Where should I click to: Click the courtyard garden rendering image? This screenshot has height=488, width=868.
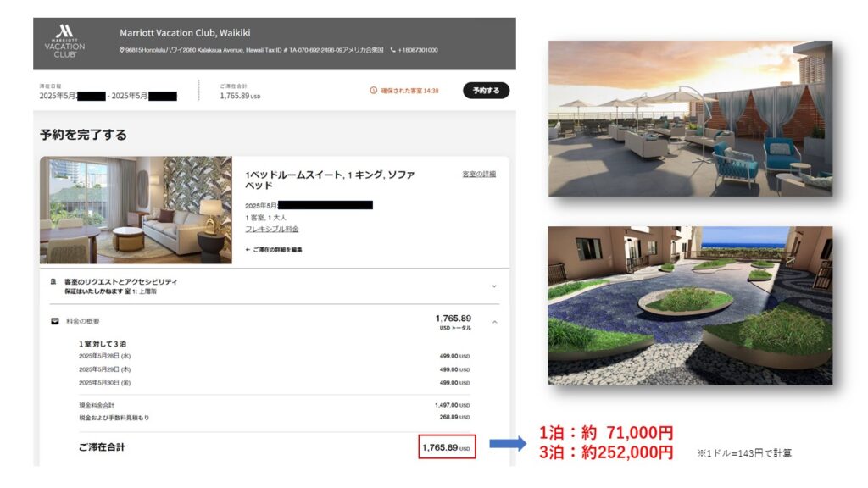(x=690, y=305)
